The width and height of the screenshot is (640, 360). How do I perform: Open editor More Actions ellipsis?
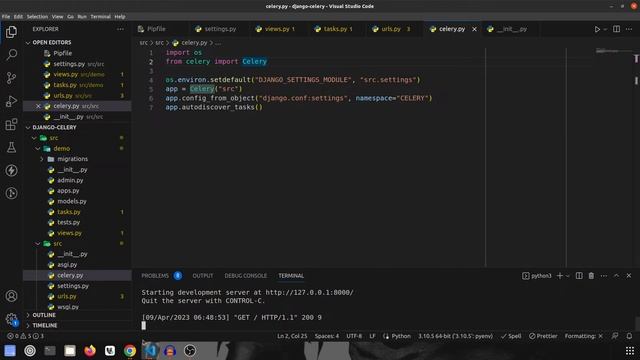629,29
